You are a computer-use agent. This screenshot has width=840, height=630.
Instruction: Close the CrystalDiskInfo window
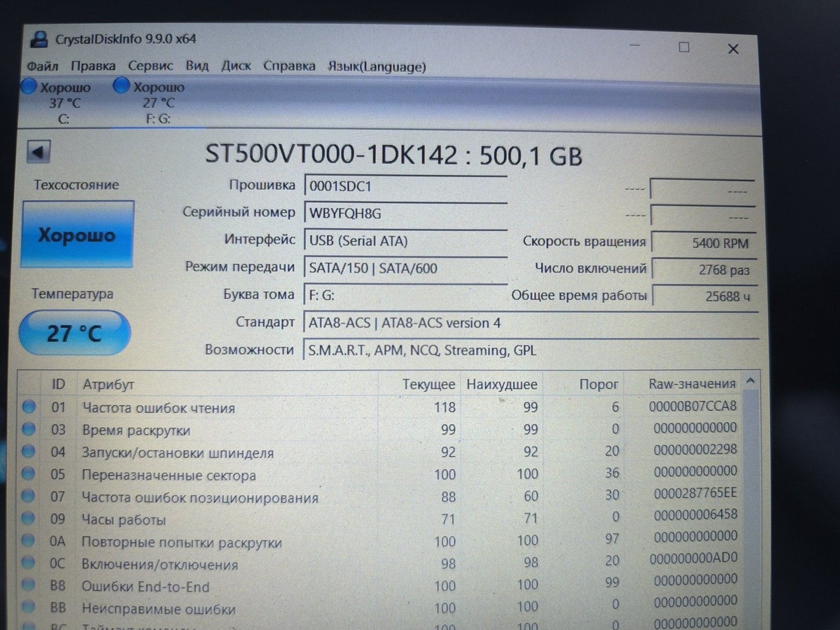pyautogui.click(x=733, y=48)
